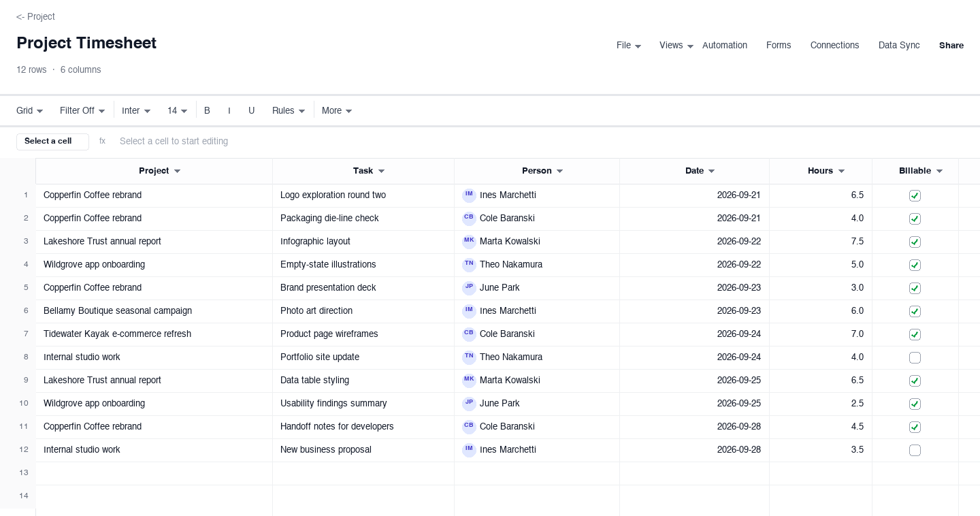
Task: Click June Park avatar in row 5
Action: (469, 288)
